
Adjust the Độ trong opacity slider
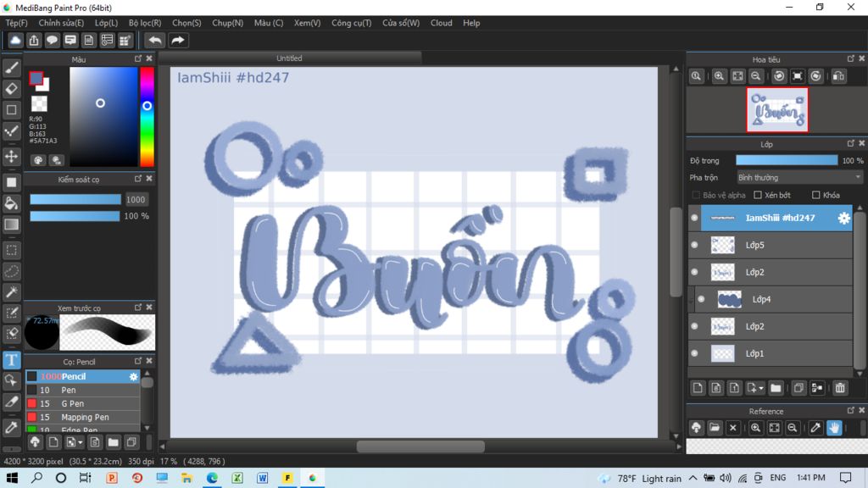(x=787, y=160)
